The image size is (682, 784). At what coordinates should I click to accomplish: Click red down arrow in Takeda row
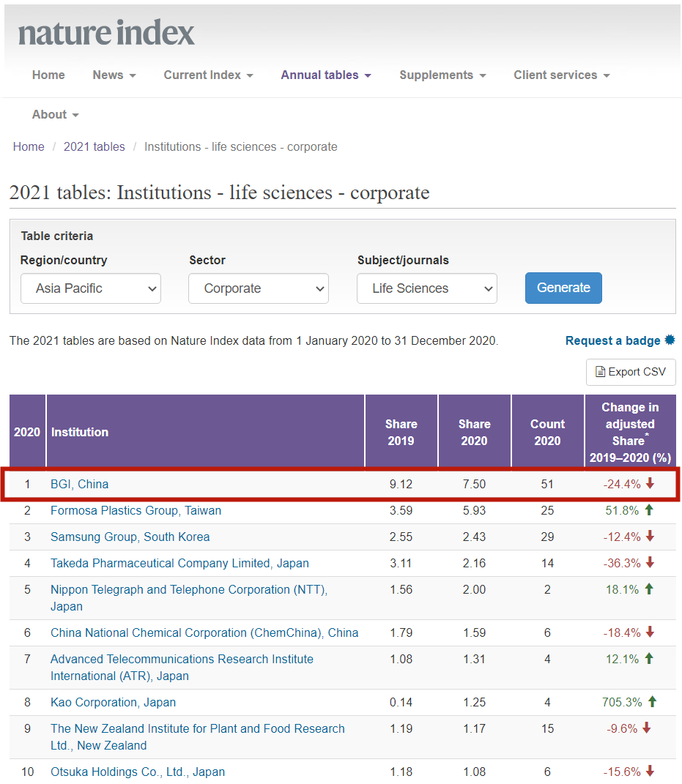pos(650,562)
